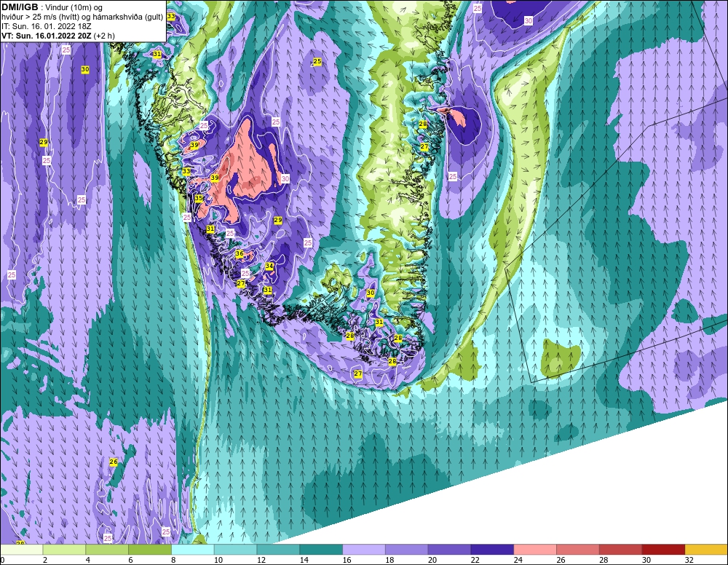728x565 pixels.
Task: Pick the 26–28 m/s salmon red swatch
Action: point(578,550)
